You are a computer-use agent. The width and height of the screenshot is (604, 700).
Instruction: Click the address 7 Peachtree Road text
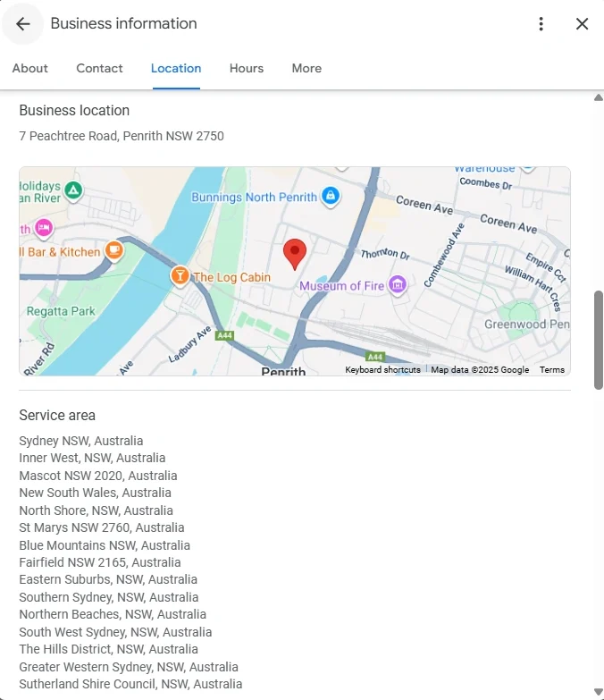tap(122, 136)
